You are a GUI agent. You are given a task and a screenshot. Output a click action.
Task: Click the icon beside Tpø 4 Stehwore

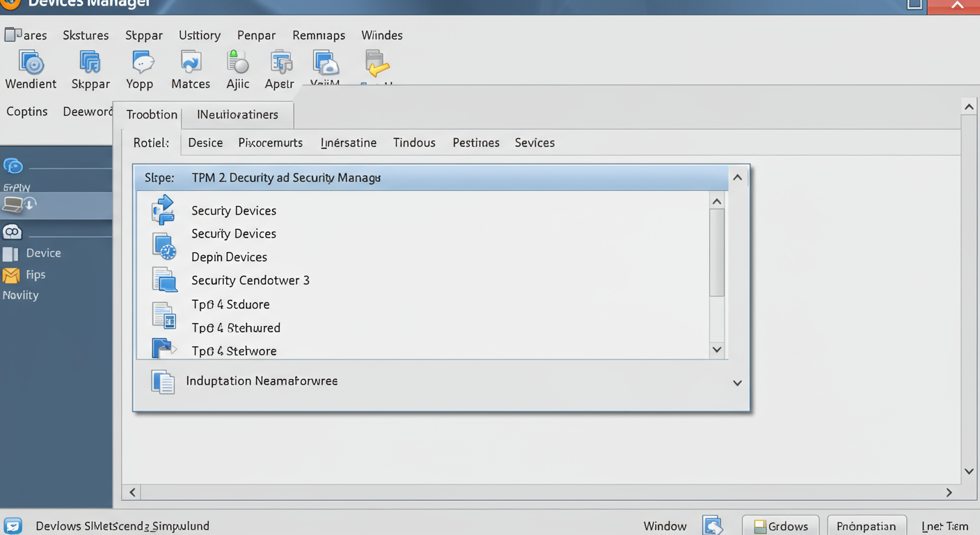(164, 348)
